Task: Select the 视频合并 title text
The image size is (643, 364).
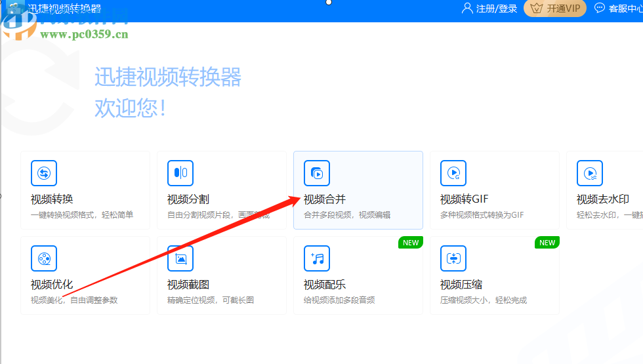Action: point(325,199)
